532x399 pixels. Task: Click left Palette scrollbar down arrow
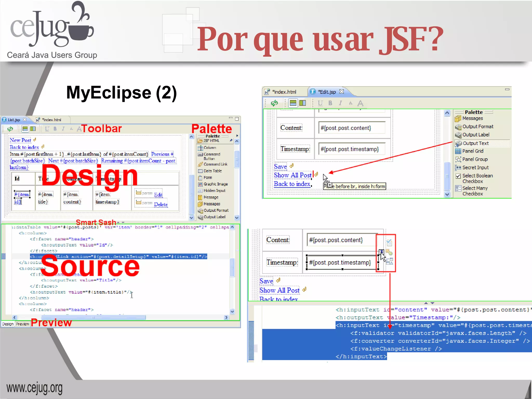pos(237,218)
